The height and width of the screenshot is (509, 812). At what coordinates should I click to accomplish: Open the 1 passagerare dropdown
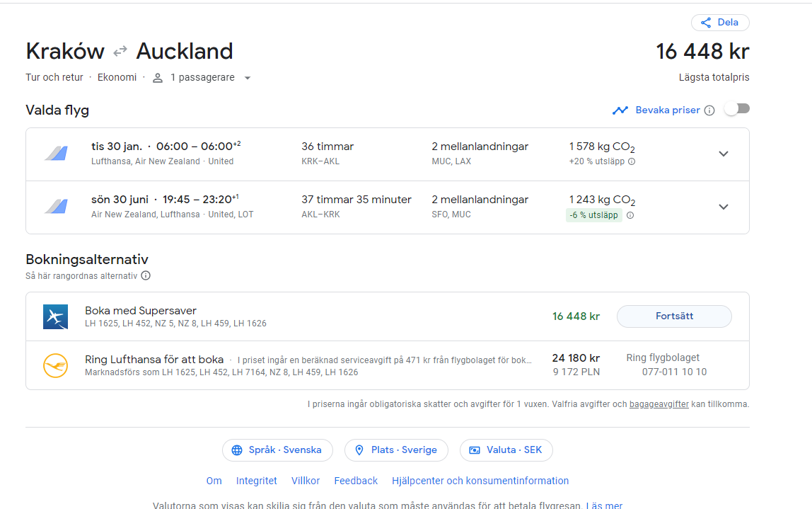(x=202, y=78)
